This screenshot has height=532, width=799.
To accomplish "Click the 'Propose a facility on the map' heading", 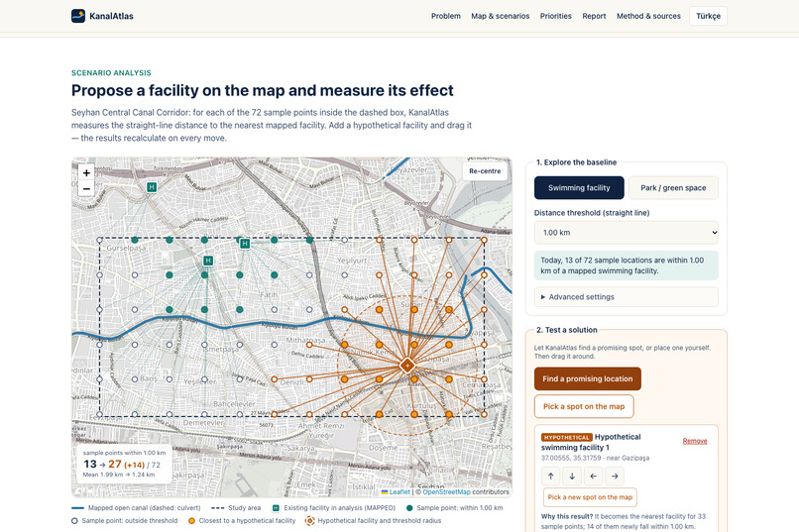I will [x=263, y=90].
